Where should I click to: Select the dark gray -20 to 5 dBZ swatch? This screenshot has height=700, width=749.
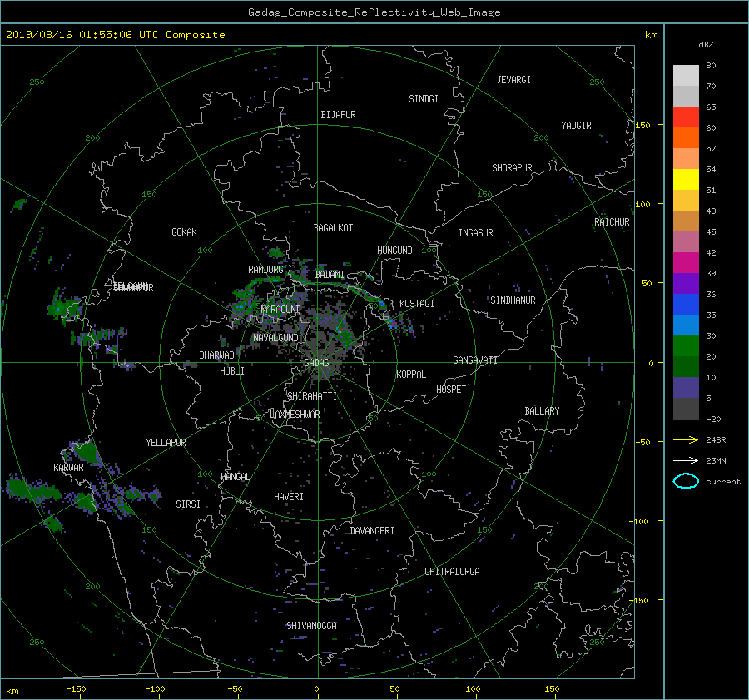coord(686,409)
